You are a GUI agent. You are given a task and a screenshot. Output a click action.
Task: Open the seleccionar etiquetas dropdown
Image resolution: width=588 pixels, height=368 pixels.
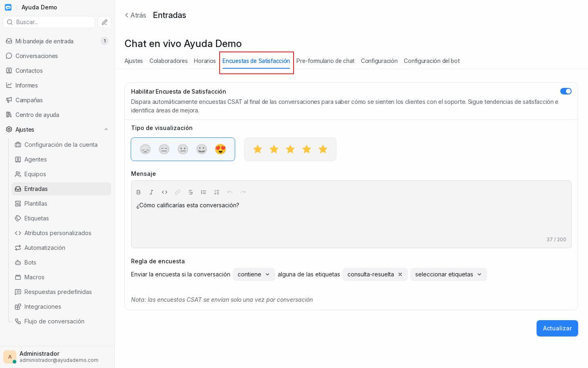[x=449, y=274]
